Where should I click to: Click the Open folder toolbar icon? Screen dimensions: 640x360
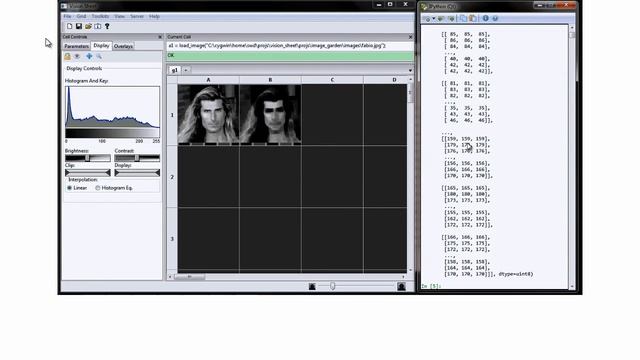(x=88, y=26)
